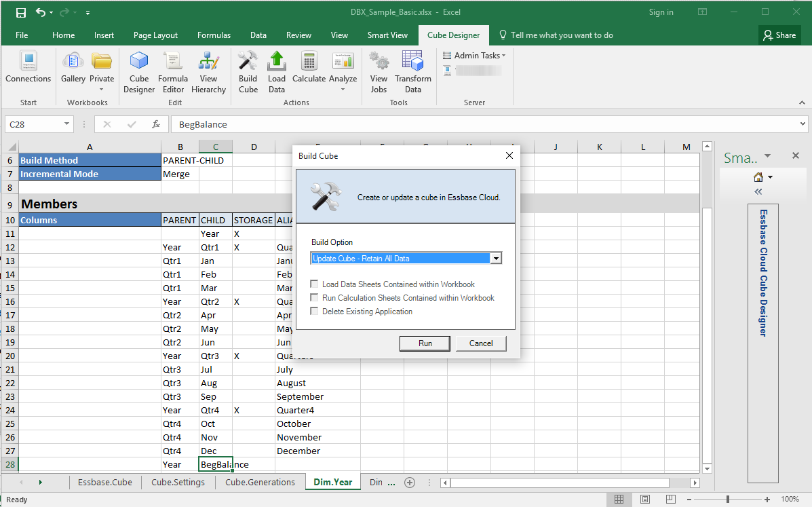Expand the formula bar

click(803, 124)
